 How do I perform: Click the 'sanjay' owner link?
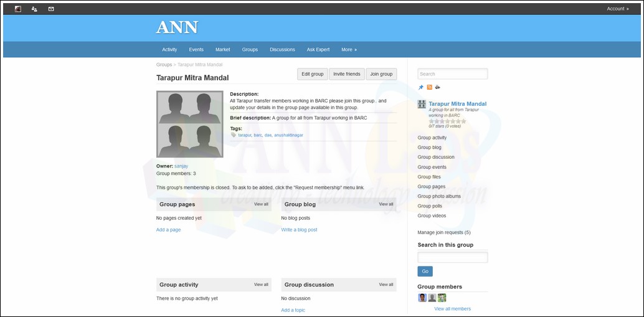[181, 166]
